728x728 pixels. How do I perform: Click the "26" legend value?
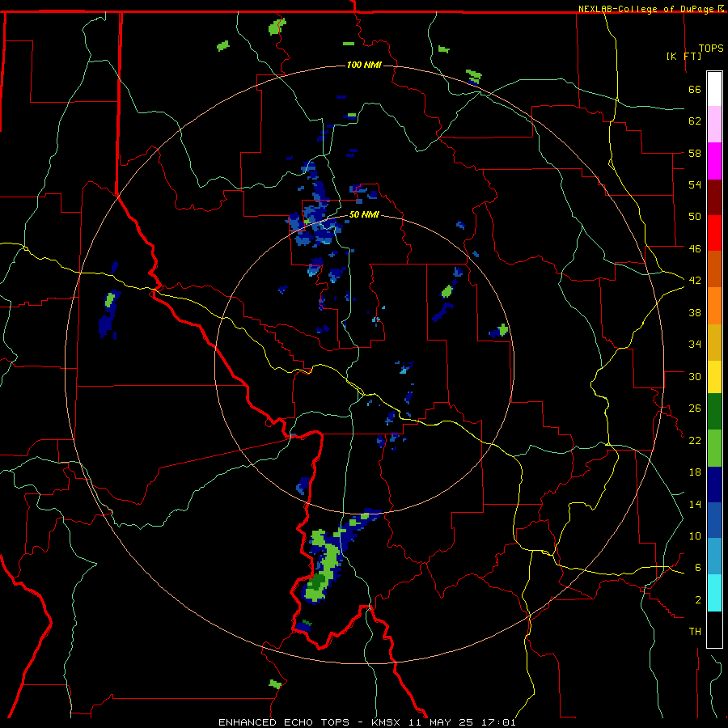point(695,408)
